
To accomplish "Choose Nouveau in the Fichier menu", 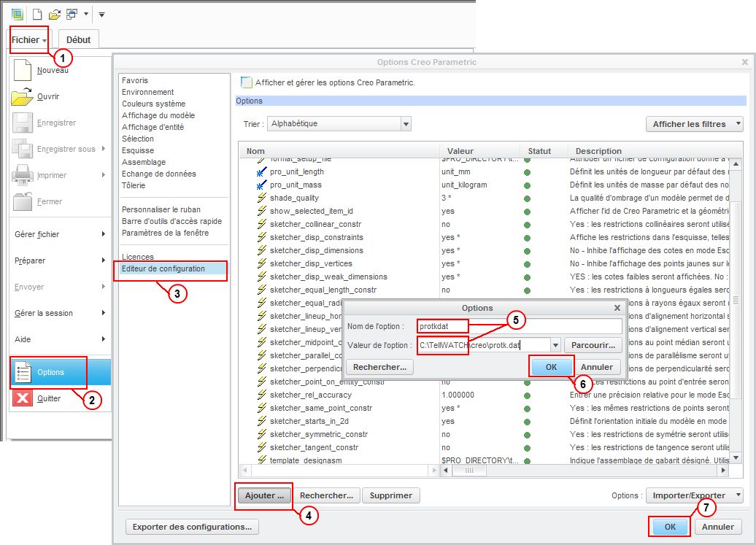I will tap(53, 70).
